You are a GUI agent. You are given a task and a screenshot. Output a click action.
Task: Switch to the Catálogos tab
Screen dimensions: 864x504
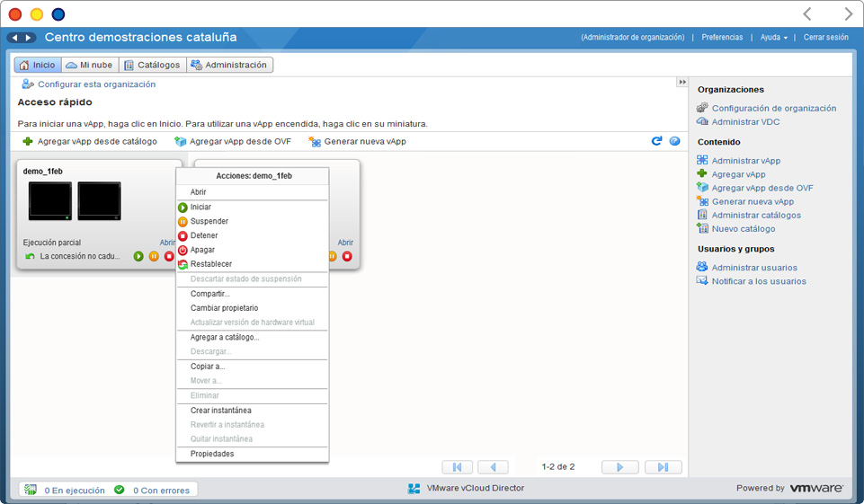click(152, 65)
